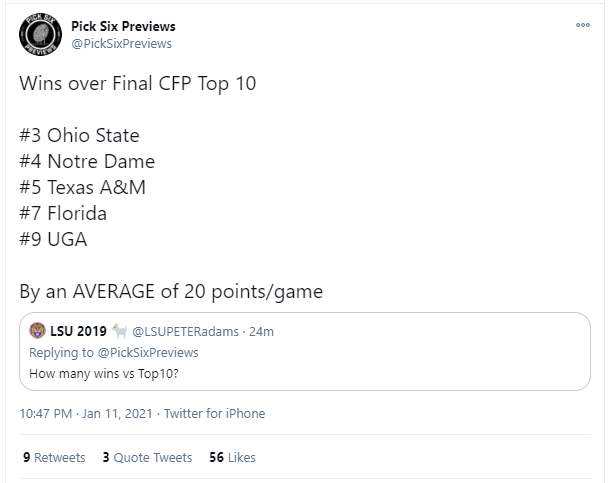Click the 10:47 PM · Jan 11, 2021 timestamp
Viewport: 610px width, 483px height.
point(86,413)
